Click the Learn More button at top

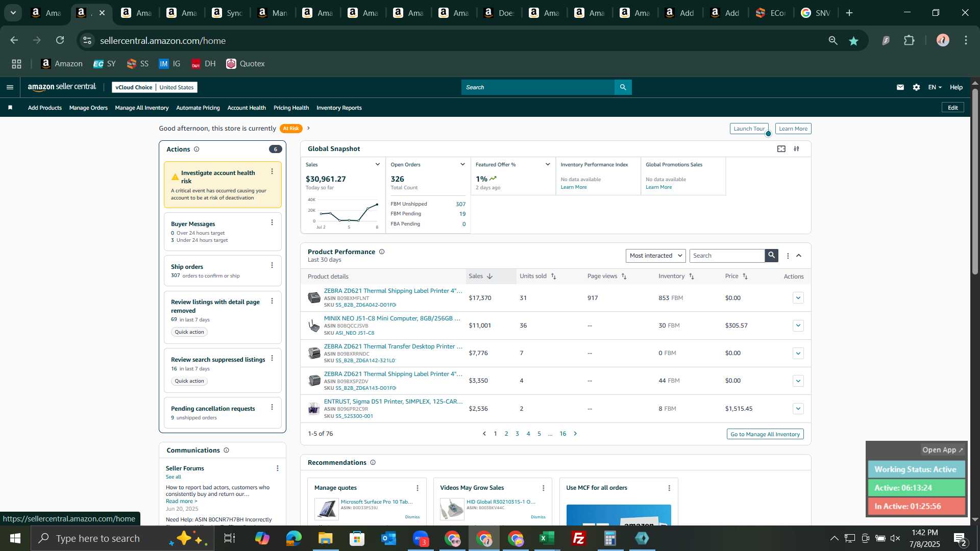coord(793,129)
